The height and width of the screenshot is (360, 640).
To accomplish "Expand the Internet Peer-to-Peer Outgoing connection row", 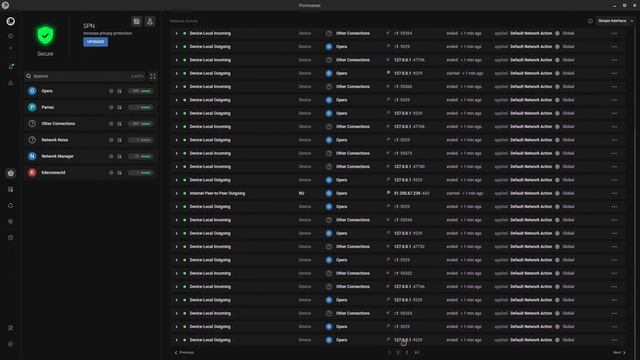I will [176, 193].
